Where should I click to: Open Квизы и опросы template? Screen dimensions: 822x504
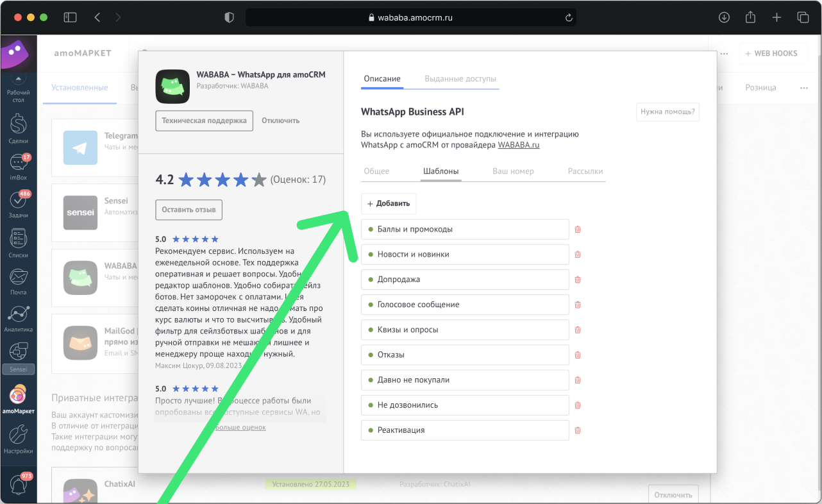tap(465, 330)
